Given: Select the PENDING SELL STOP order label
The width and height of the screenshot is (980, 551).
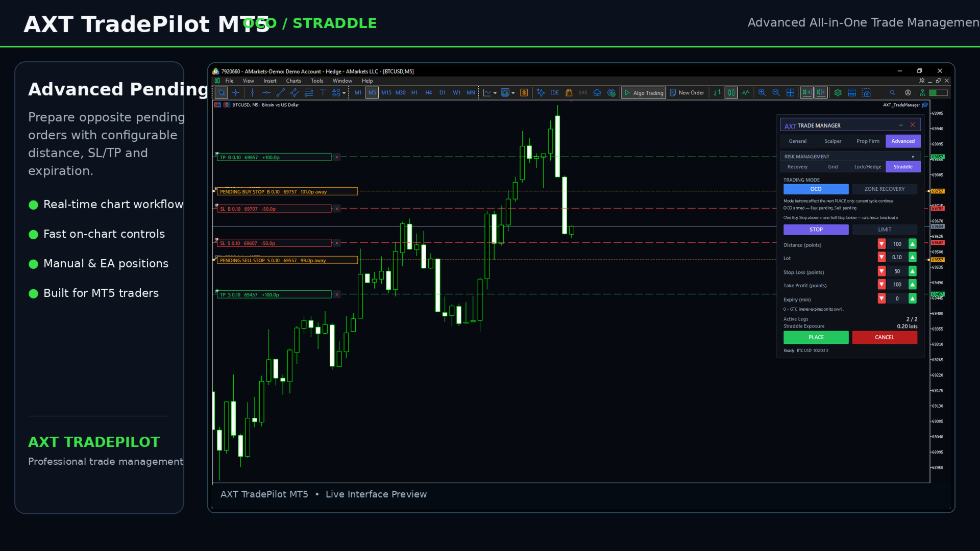Looking at the screenshot, I should [287, 260].
